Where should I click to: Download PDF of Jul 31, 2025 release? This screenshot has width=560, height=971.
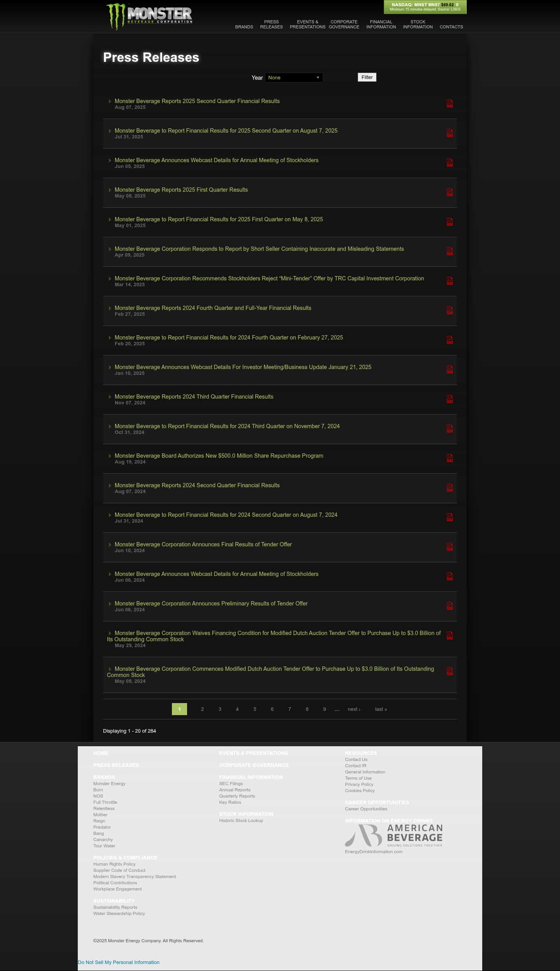coord(450,133)
